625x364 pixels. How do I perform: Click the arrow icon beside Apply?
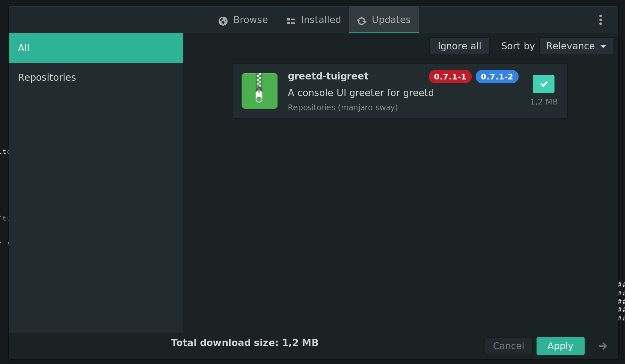tap(603, 346)
